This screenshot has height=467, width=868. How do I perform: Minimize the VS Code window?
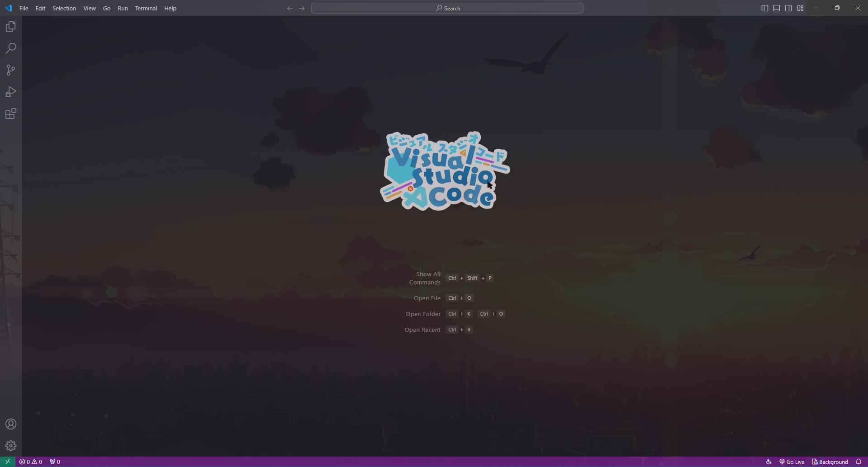816,8
